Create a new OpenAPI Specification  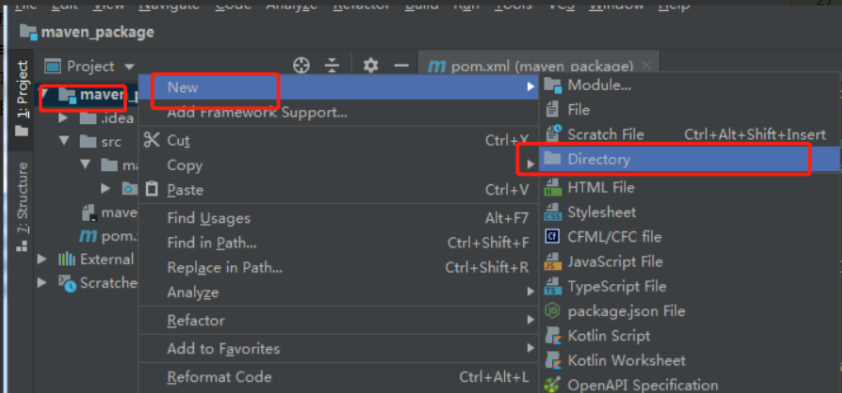tap(689, 384)
